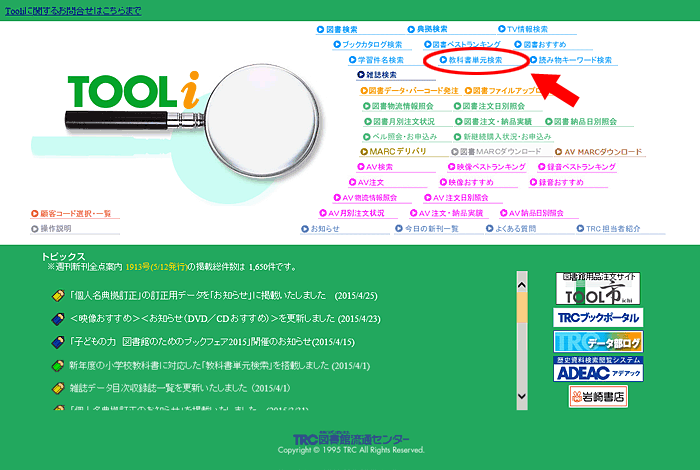Open 新継続購入状況・お申込み link
Image resolution: width=700 pixels, height=470 pixels.
click(x=503, y=137)
